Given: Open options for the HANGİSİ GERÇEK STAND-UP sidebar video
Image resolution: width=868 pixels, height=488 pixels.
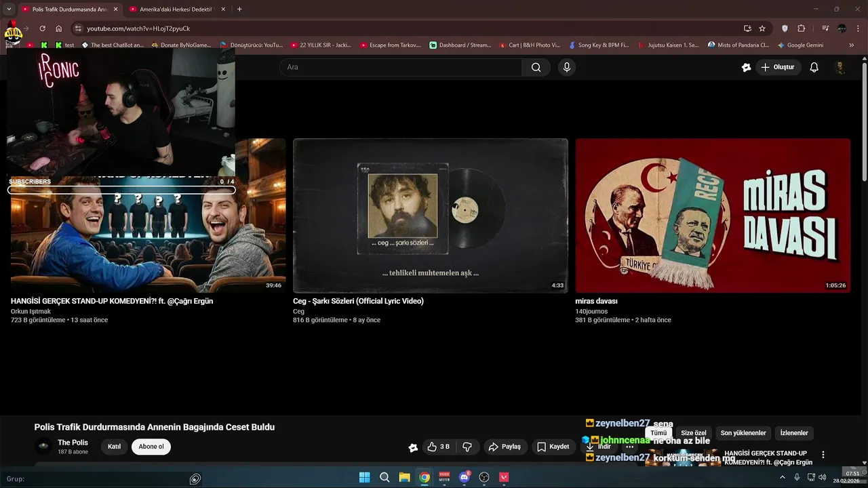Looking at the screenshot, I should coord(823,455).
